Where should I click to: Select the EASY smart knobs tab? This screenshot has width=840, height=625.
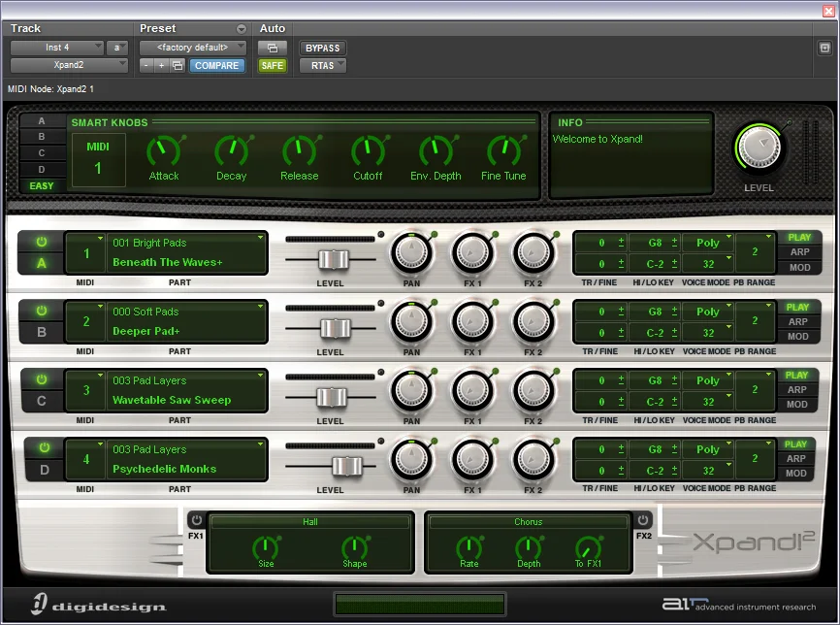pos(42,186)
